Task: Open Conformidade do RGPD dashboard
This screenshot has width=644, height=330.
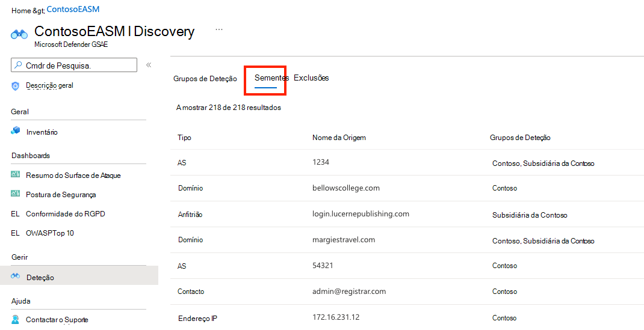Action: click(66, 213)
